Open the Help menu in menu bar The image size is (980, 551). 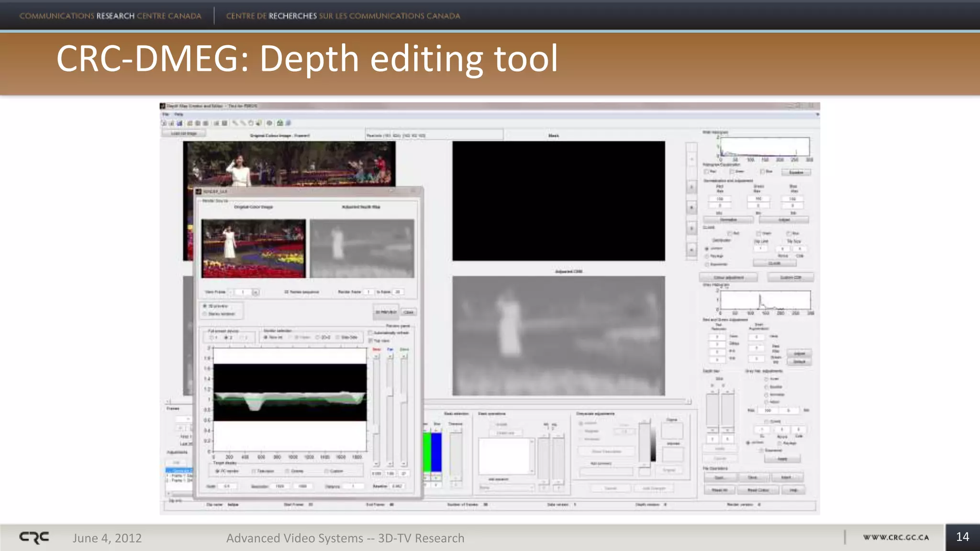tap(178, 115)
